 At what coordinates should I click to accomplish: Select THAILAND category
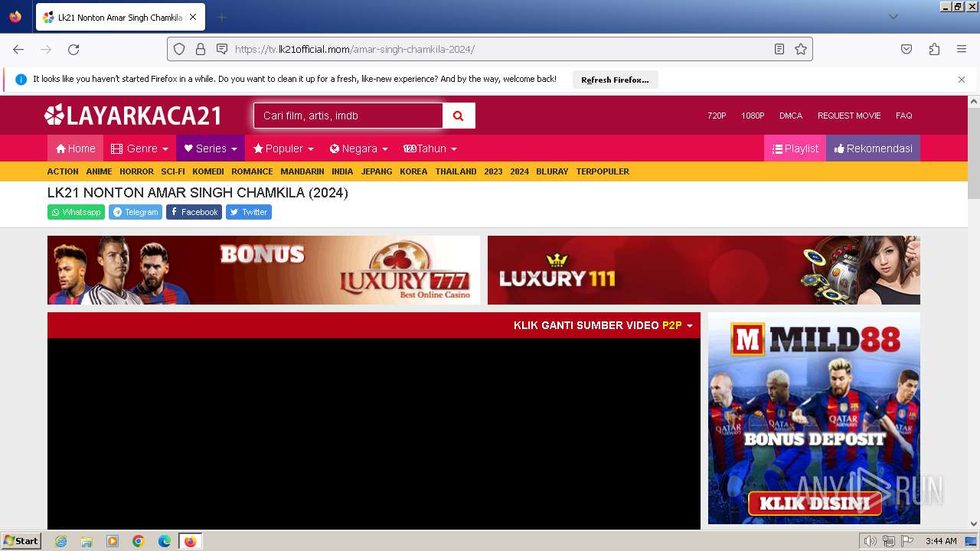(x=456, y=171)
